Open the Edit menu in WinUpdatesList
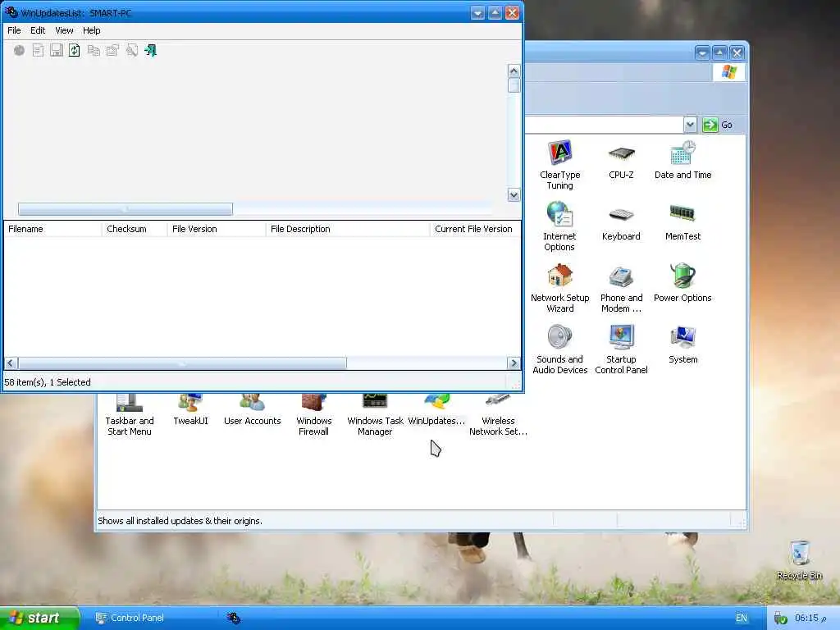840x630 pixels. pos(38,30)
